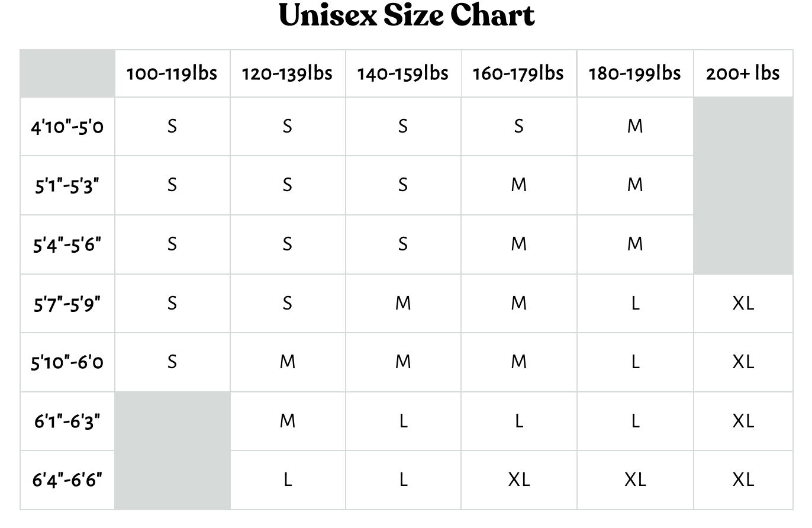Select the L cell for 6'4"-6'6" at 120-139lbs
The height and width of the screenshot is (528, 812).
[x=288, y=480]
